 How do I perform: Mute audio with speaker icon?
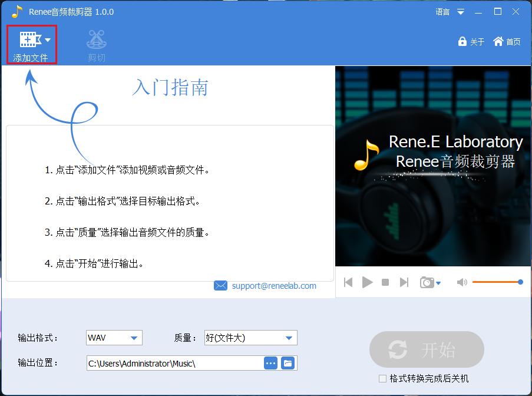pos(462,282)
